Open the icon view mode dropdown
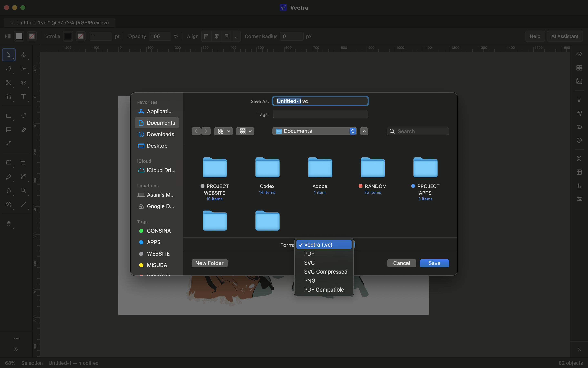Viewport: 588px width, 368px height. point(223,131)
